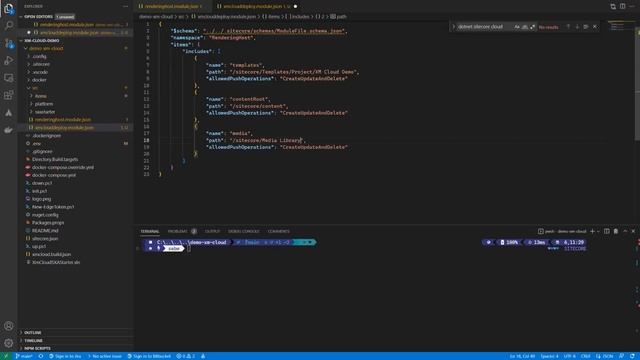The height and width of the screenshot is (360, 640).
Task: Click the git branch in status bar
Action: pos(24,356)
